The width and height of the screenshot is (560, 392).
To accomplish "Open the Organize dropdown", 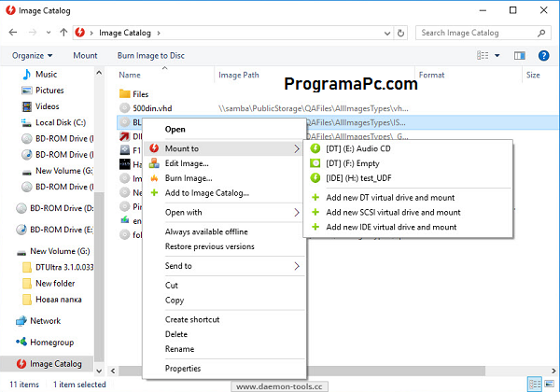I will 35,55.
